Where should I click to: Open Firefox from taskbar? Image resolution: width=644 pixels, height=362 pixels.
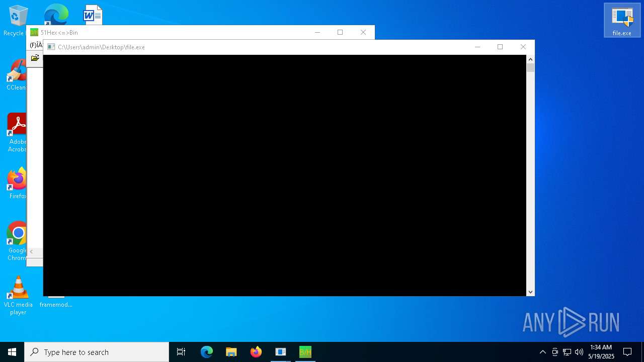pyautogui.click(x=256, y=352)
